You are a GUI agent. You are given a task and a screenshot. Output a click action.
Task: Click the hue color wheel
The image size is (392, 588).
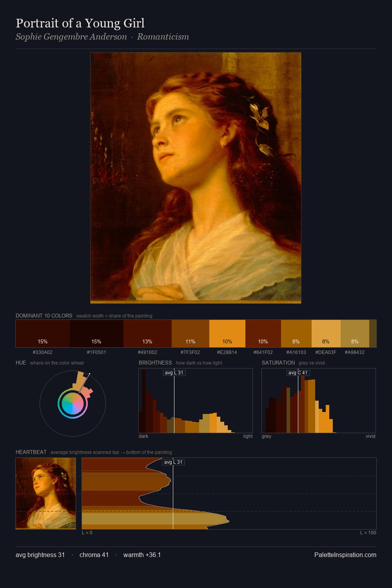[73, 403]
